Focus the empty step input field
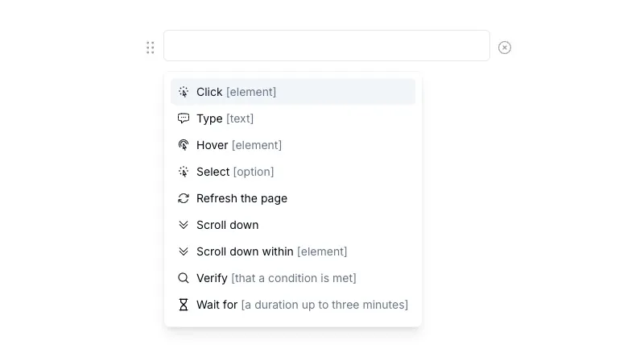Image resolution: width=644 pixels, height=353 pixels. coord(326,46)
